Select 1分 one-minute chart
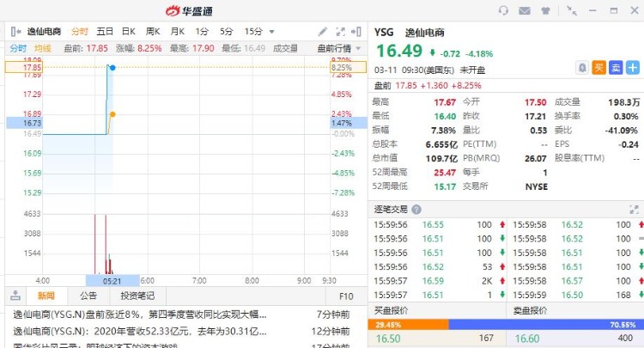The width and height of the screenshot is (644, 348). pyautogui.click(x=202, y=32)
